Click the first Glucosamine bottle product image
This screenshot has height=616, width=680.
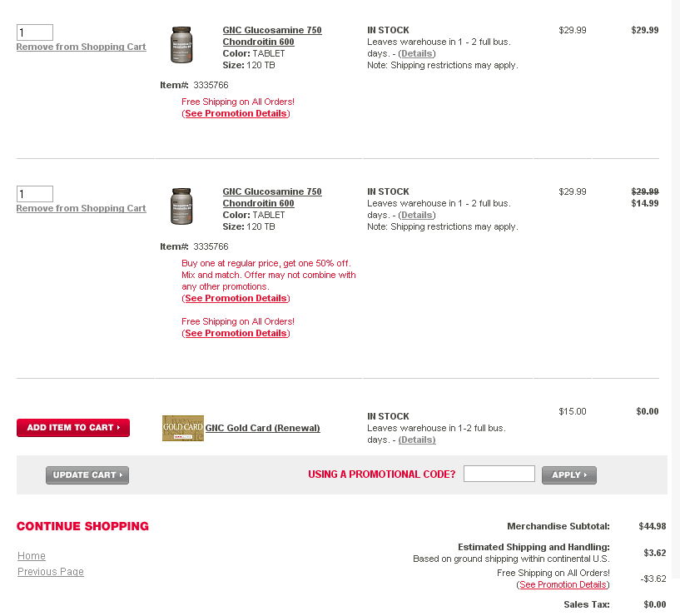[x=181, y=45]
